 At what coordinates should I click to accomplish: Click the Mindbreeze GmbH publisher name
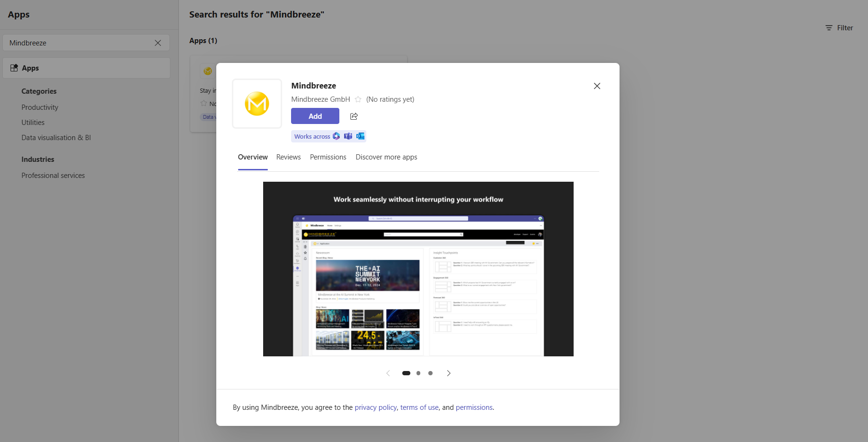(320, 99)
